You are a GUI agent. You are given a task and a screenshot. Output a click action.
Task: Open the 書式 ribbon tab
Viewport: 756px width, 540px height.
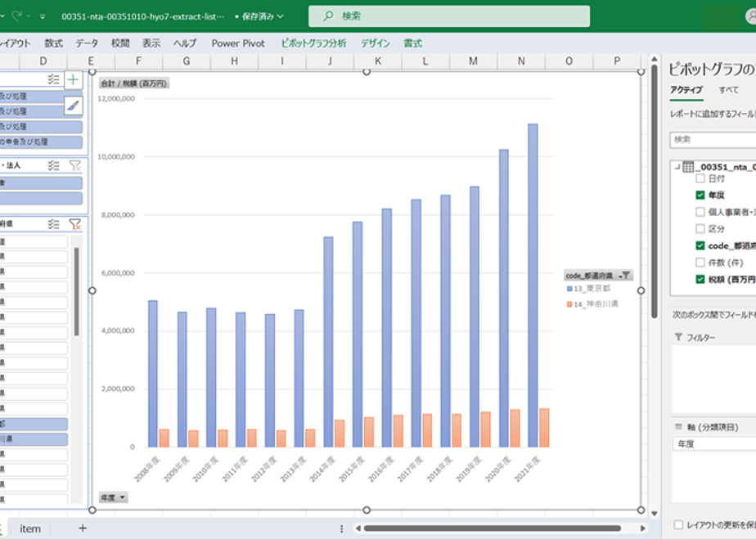[412, 43]
